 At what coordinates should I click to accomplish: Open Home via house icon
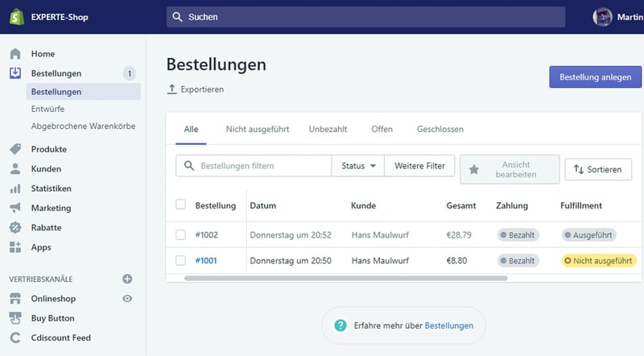(x=15, y=54)
